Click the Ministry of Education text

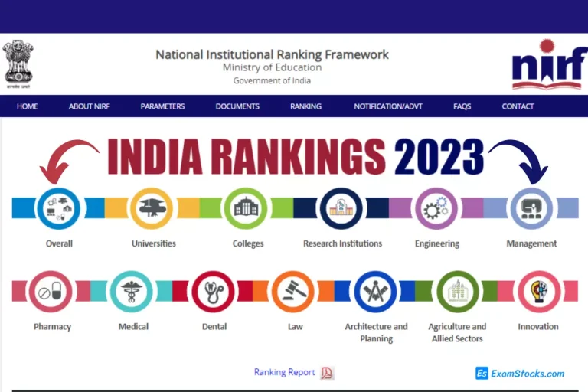point(272,67)
